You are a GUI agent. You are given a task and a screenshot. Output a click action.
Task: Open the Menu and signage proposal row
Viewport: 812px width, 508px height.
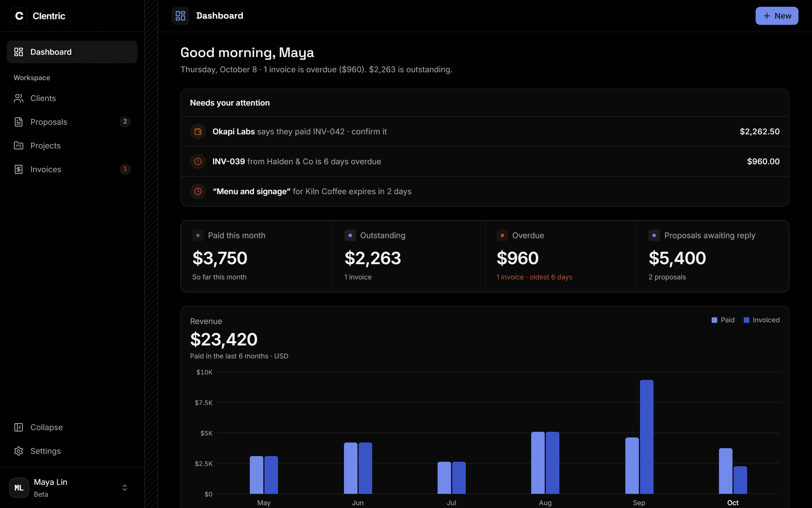(x=484, y=191)
